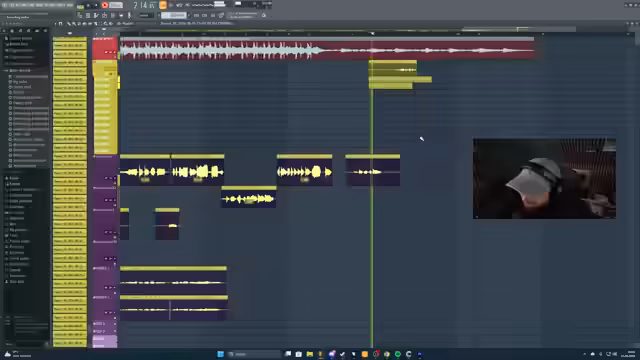
Task: Select the long red audio clip on top track
Action: [327, 49]
